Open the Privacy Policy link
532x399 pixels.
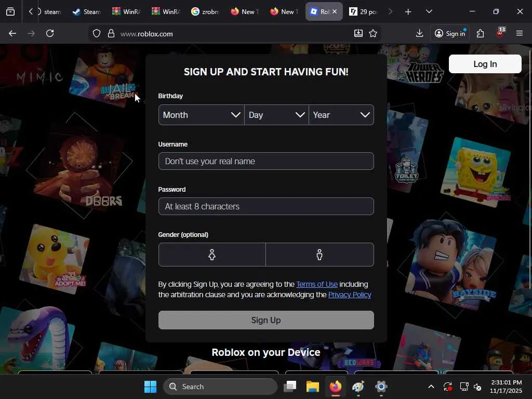pyautogui.click(x=350, y=295)
